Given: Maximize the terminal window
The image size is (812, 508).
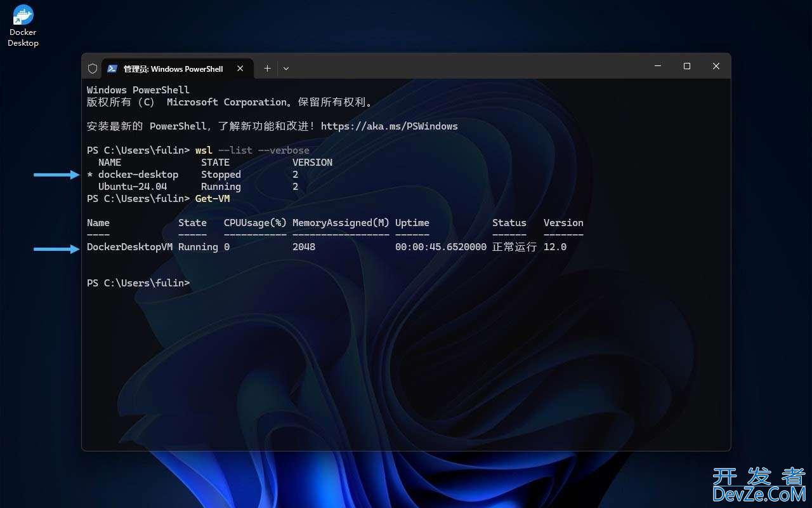Looking at the screenshot, I should pyautogui.click(x=687, y=66).
